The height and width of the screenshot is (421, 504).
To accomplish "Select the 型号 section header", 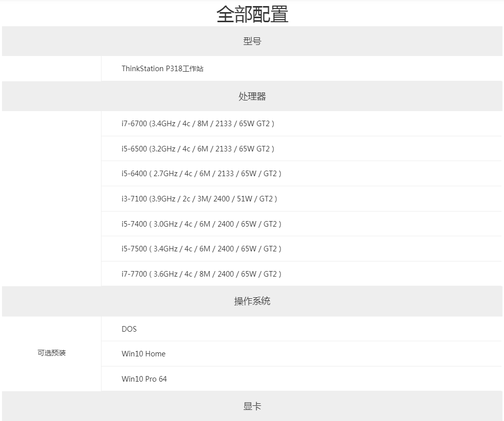I will [x=253, y=41].
